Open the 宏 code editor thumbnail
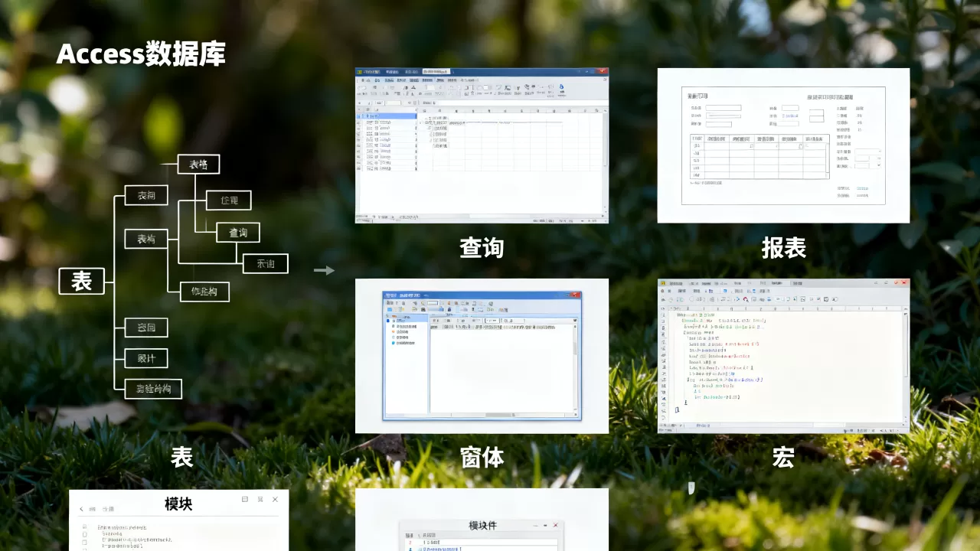Screen dimensions: 980x551 [783, 356]
